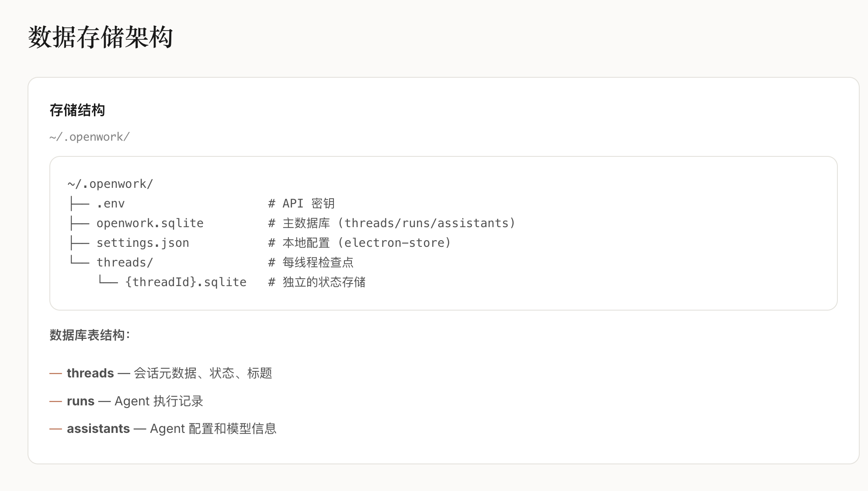Click the 独立的状态存储 comment

(x=317, y=282)
